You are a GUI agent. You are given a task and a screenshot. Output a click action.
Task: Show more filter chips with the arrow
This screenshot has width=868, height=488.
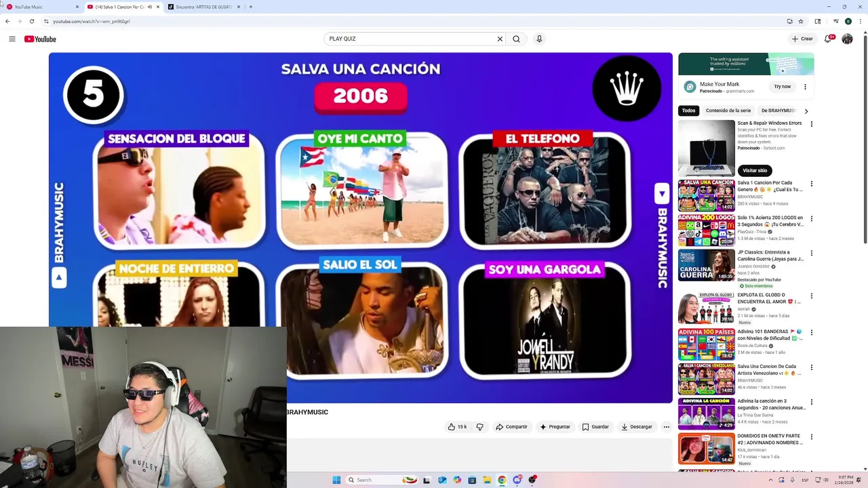[x=806, y=110]
